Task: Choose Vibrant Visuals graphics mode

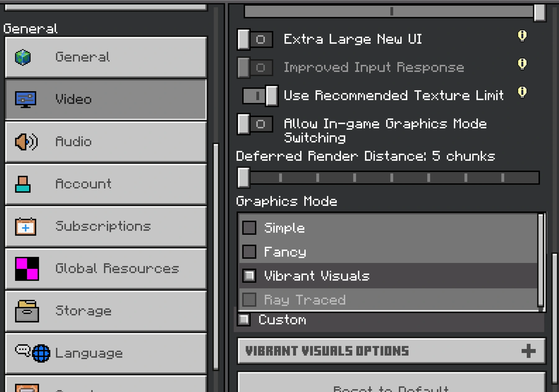Action: click(x=388, y=276)
